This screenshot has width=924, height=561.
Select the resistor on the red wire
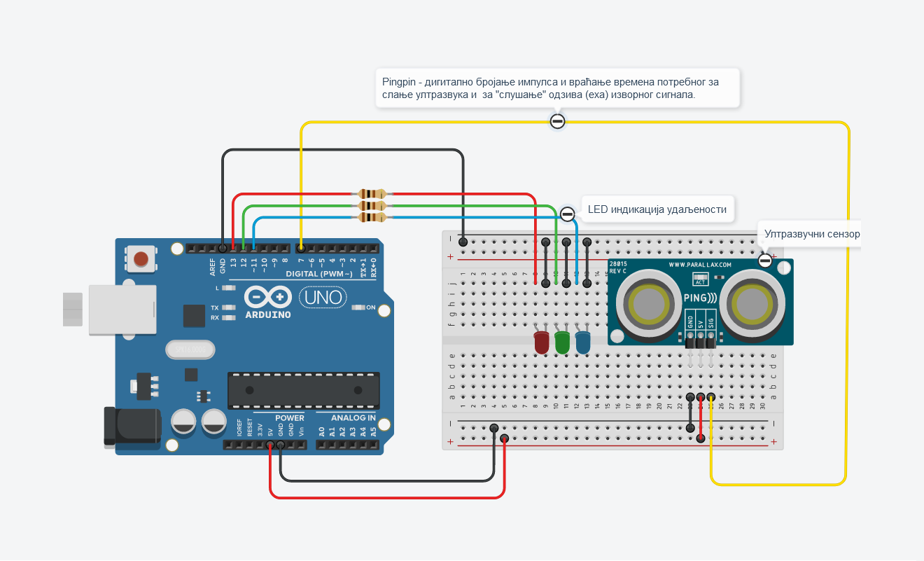372,194
